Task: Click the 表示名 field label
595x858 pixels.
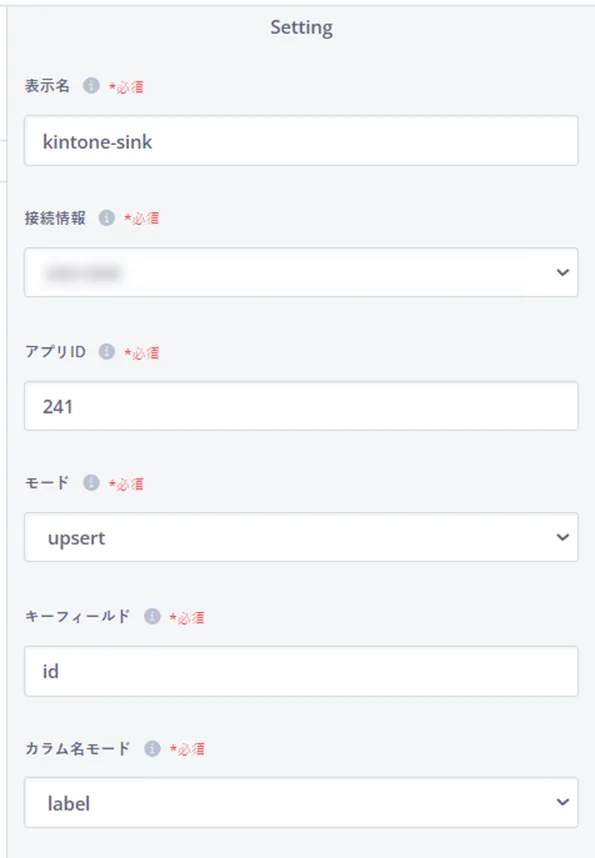Action: (47, 86)
